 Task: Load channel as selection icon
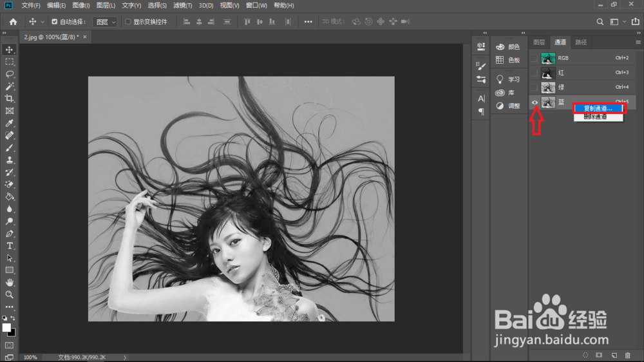point(585,355)
